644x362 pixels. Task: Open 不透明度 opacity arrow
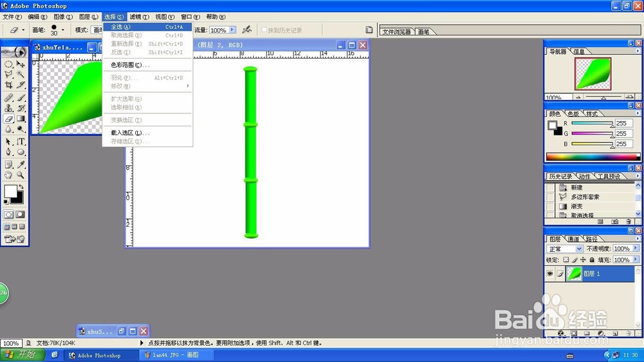pyautogui.click(x=636, y=248)
